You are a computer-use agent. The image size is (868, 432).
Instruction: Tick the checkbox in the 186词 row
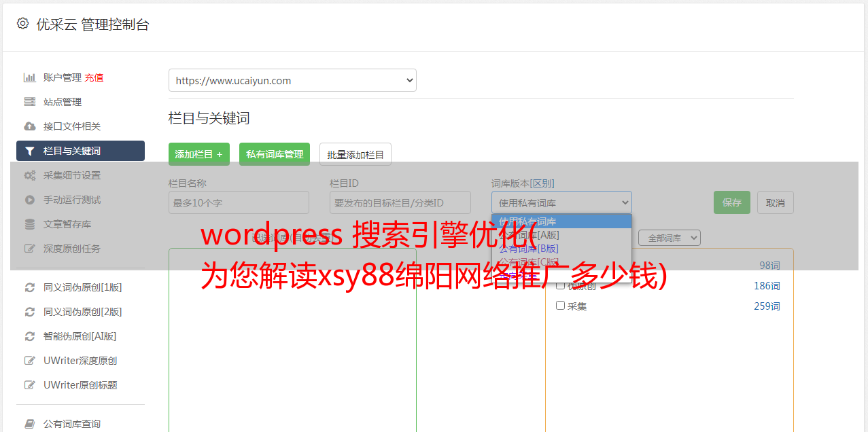click(561, 285)
